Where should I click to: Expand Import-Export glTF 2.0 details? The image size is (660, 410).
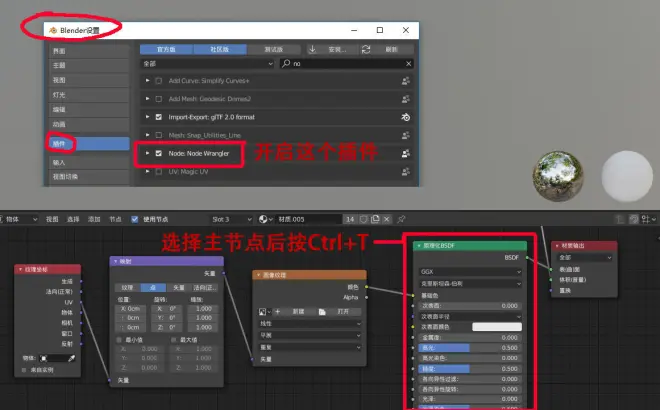tap(147, 117)
